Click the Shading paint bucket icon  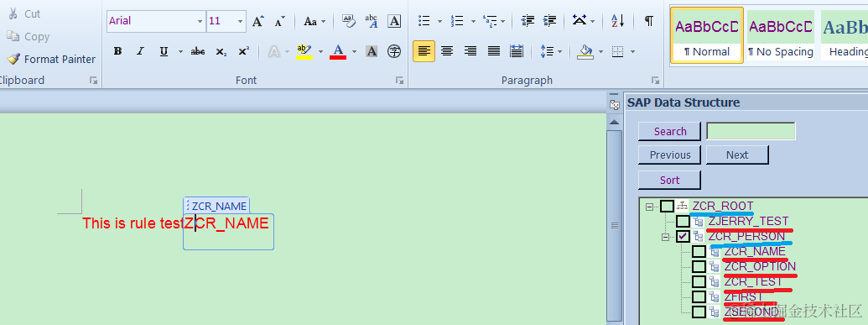coord(585,51)
